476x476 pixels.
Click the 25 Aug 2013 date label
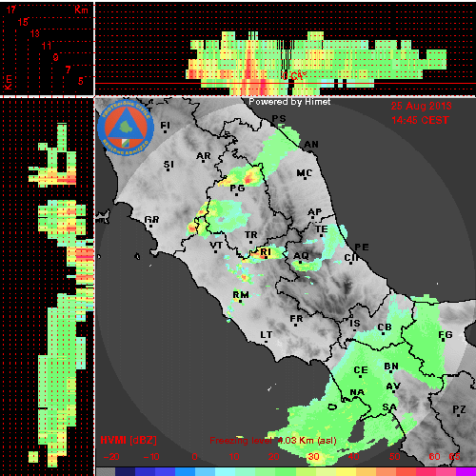tap(421, 106)
